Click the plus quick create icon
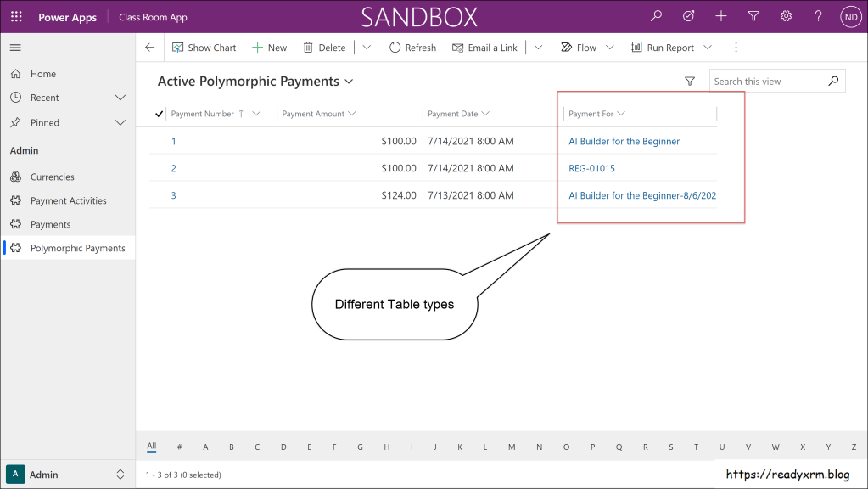868x489 pixels. (720, 16)
